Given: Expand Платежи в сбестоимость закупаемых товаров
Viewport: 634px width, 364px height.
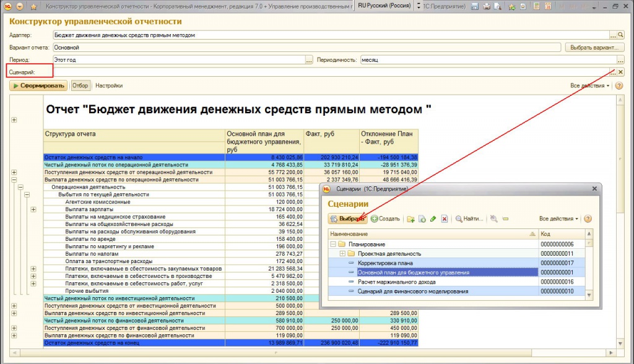Looking at the screenshot, I should (x=33, y=269).
